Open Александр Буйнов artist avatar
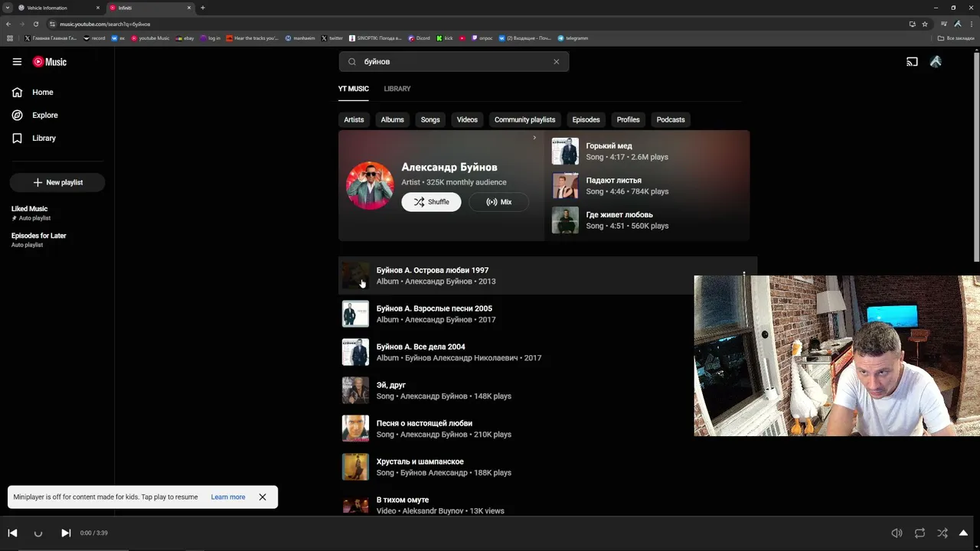This screenshot has height=551, width=980. coord(370,185)
